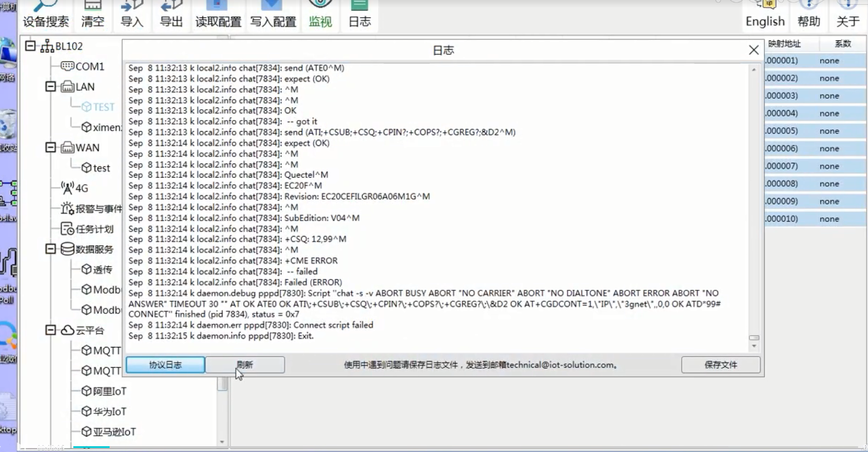Click the 保存文件 save file button
868x452 pixels.
coord(720,365)
